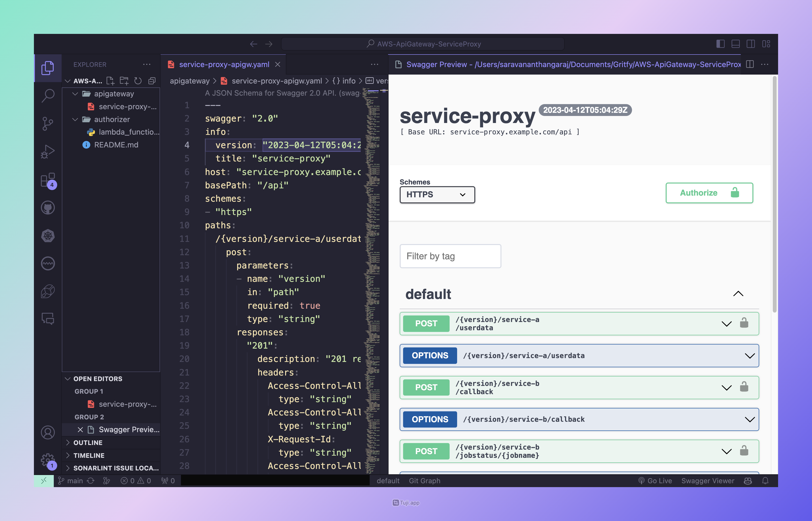Screen dimensions: 812x521
Task: Open the Run and Debug icon
Action: point(48,152)
